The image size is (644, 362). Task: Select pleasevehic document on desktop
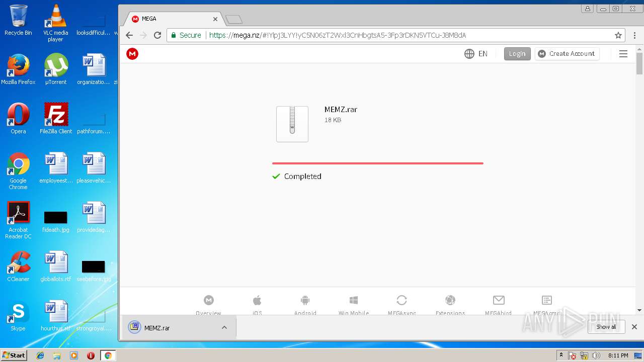[94, 168]
